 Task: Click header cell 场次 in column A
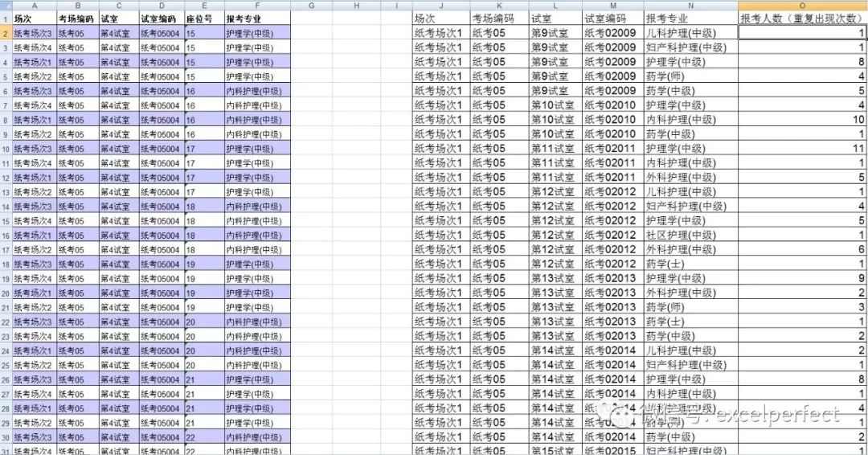(35, 18)
